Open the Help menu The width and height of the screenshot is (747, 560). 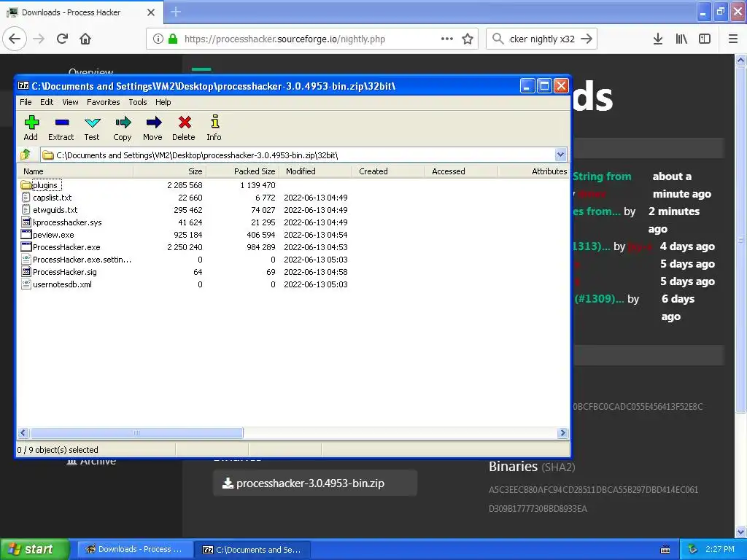tap(163, 102)
